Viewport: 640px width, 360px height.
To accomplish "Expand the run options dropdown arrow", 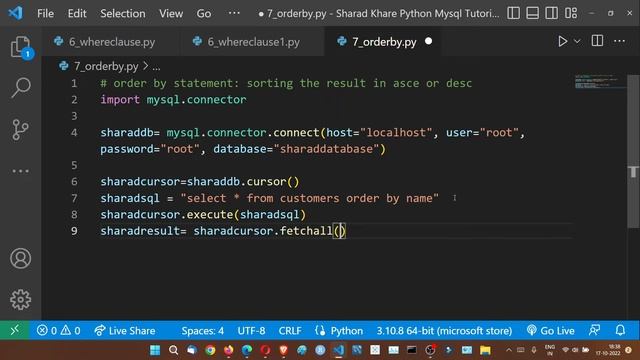I will 577,41.
